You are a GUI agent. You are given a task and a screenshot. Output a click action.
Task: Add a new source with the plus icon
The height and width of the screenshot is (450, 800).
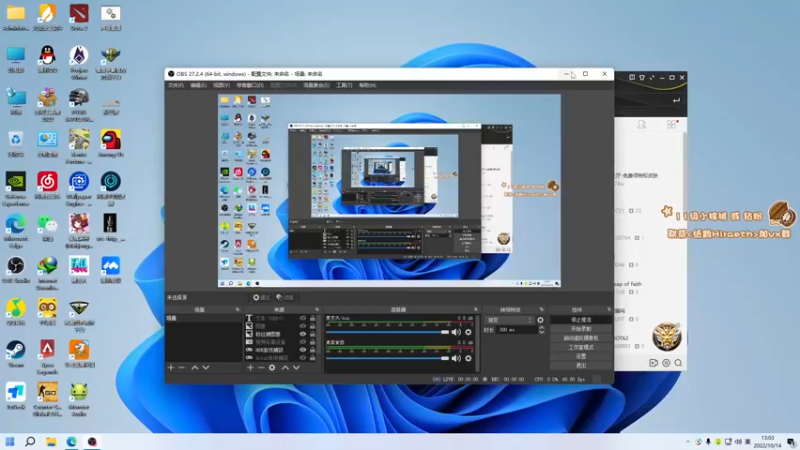(x=250, y=367)
